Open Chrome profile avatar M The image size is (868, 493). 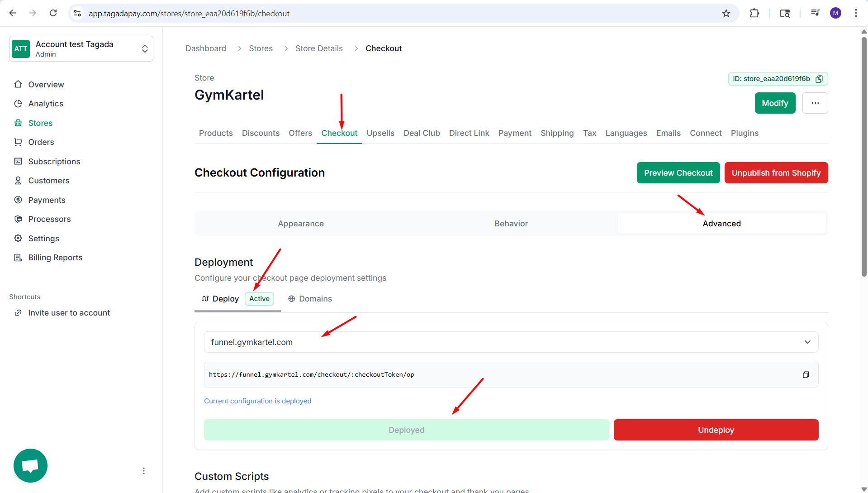click(835, 13)
